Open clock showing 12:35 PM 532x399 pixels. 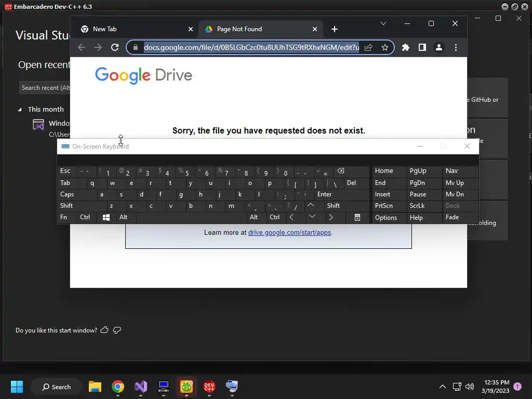(495, 387)
